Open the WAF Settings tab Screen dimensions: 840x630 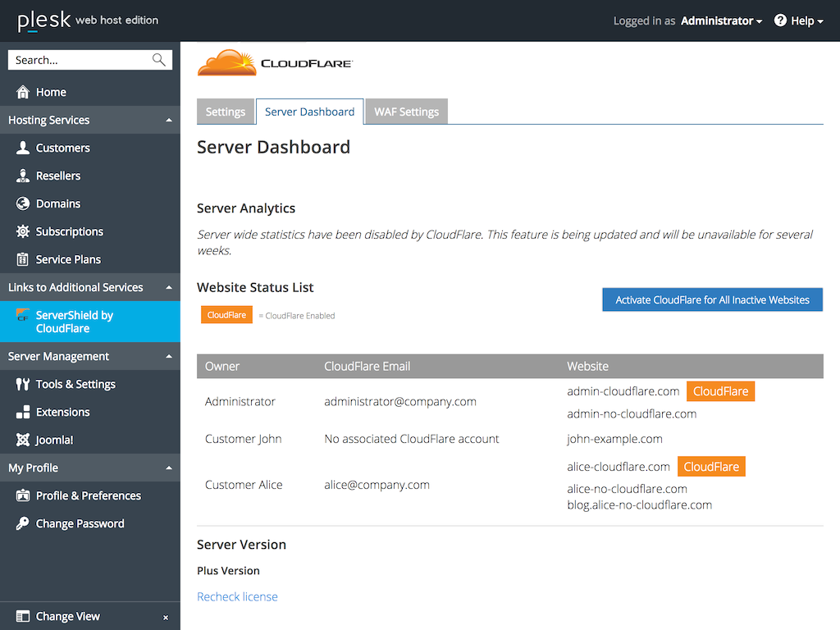pos(407,112)
